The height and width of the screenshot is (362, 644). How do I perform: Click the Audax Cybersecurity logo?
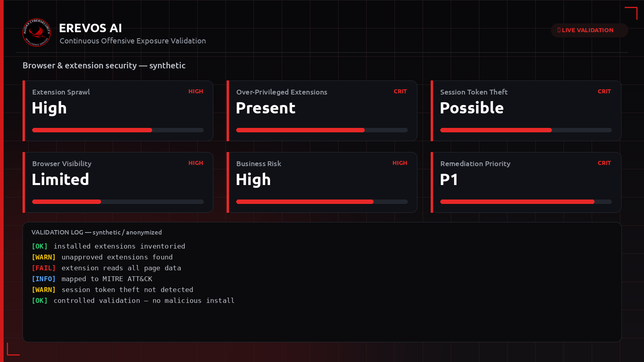point(37,33)
